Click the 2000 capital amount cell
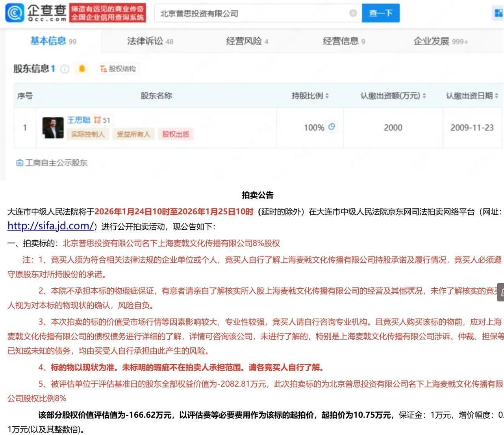 tap(393, 127)
